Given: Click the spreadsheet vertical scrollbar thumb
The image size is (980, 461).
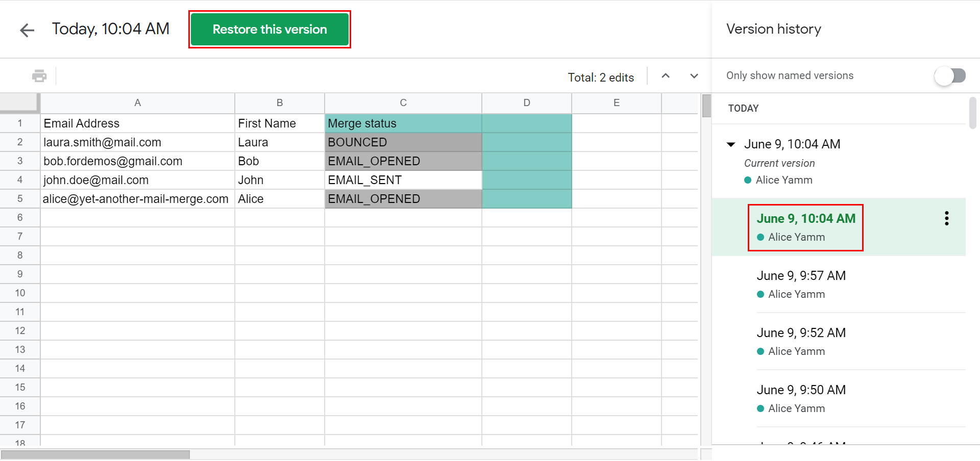Looking at the screenshot, I should [706, 106].
